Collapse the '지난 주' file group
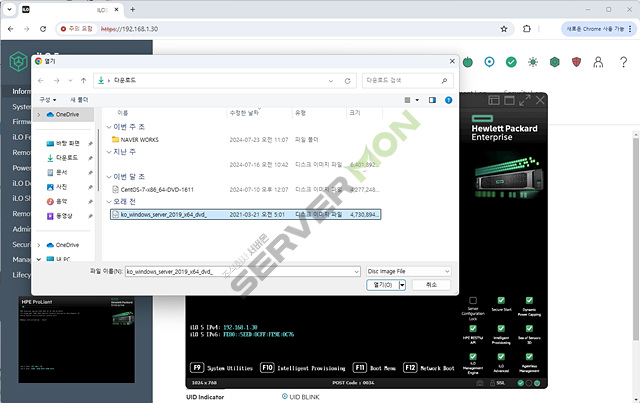Image resolution: width=640 pixels, height=403 pixels. tap(109, 152)
